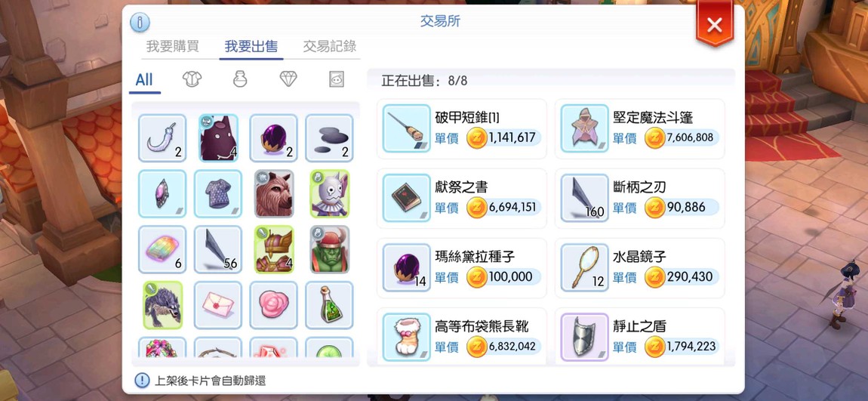Filter by the card category icon

point(336,79)
